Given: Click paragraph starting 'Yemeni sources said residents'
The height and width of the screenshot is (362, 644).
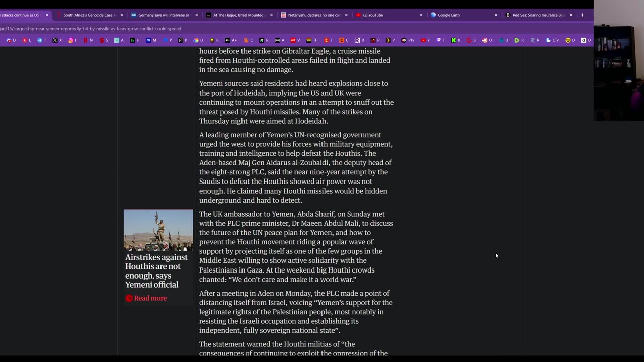Looking at the screenshot, I should click(296, 102).
